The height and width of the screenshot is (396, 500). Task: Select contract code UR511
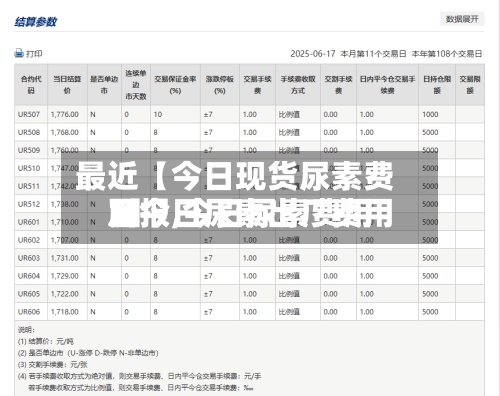point(29,186)
